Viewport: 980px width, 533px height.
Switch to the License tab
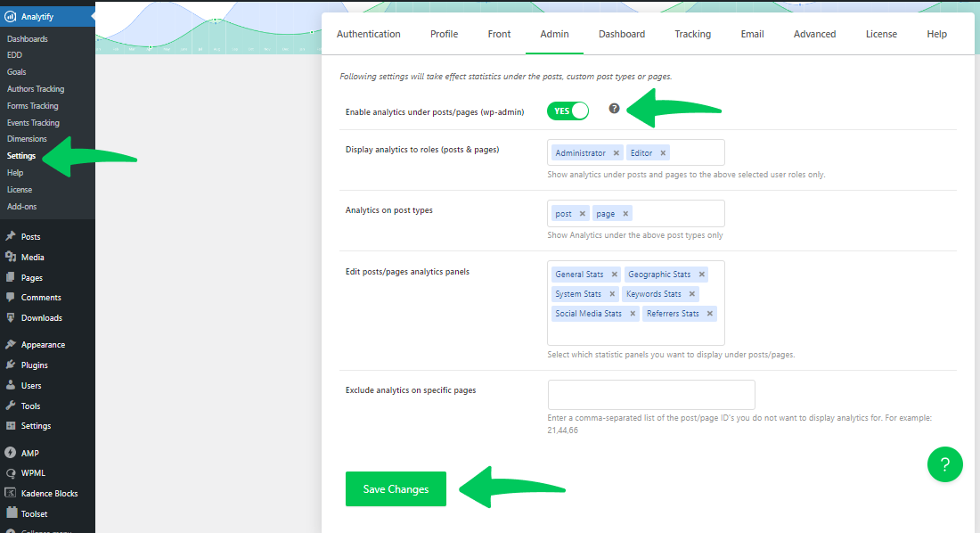tap(881, 34)
